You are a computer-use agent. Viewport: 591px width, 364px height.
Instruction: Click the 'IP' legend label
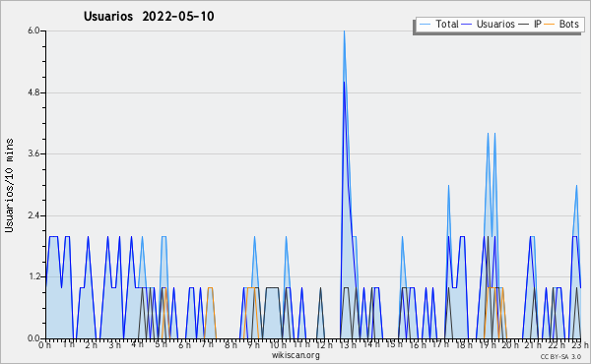538,24
